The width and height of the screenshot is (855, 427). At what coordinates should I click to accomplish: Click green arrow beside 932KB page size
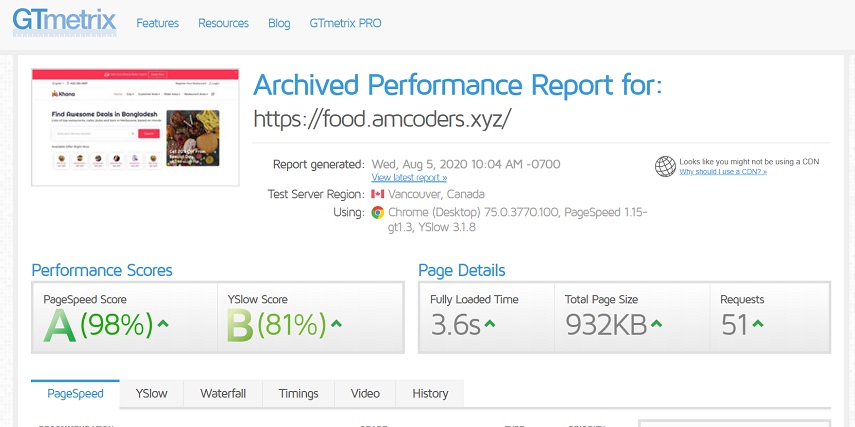pos(656,324)
